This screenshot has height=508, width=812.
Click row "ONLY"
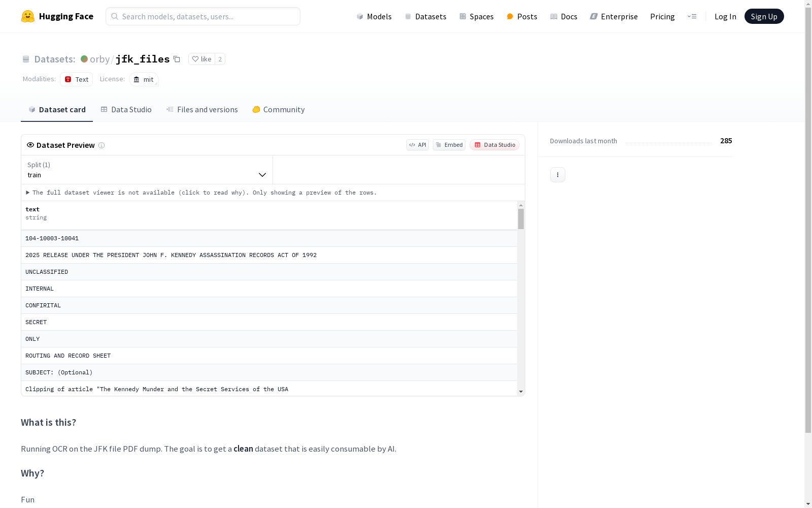[x=269, y=339]
